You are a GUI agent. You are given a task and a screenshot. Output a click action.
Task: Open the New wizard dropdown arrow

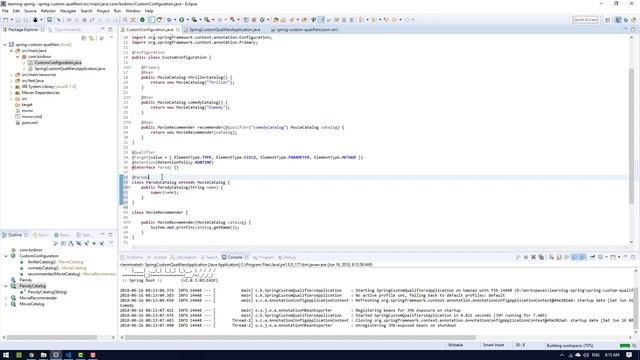click(x=11, y=20)
